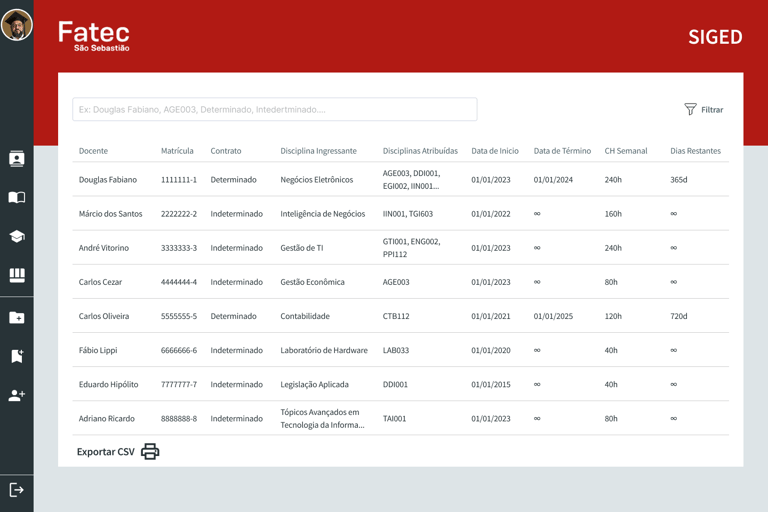This screenshot has height=512, width=768.
Task: Click Determinado in Carlos Oliveira row
Action: pyautogui.click(x=233, y=316)
